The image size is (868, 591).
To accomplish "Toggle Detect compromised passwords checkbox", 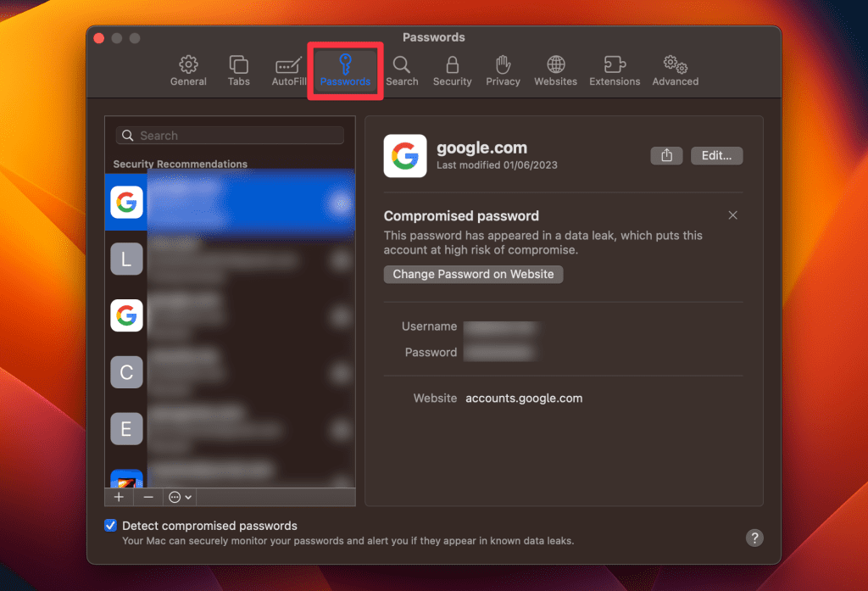I will [x=111, y=526].
